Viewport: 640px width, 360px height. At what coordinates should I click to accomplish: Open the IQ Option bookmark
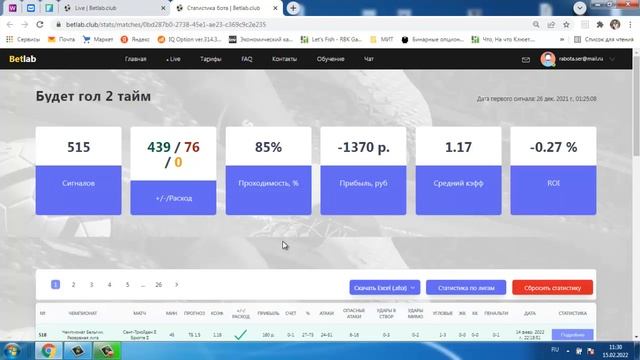(189, 40)
